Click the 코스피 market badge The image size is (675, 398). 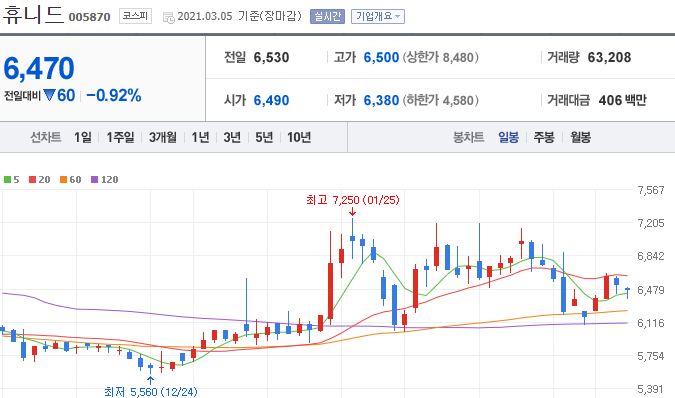(x=135, y=16)
